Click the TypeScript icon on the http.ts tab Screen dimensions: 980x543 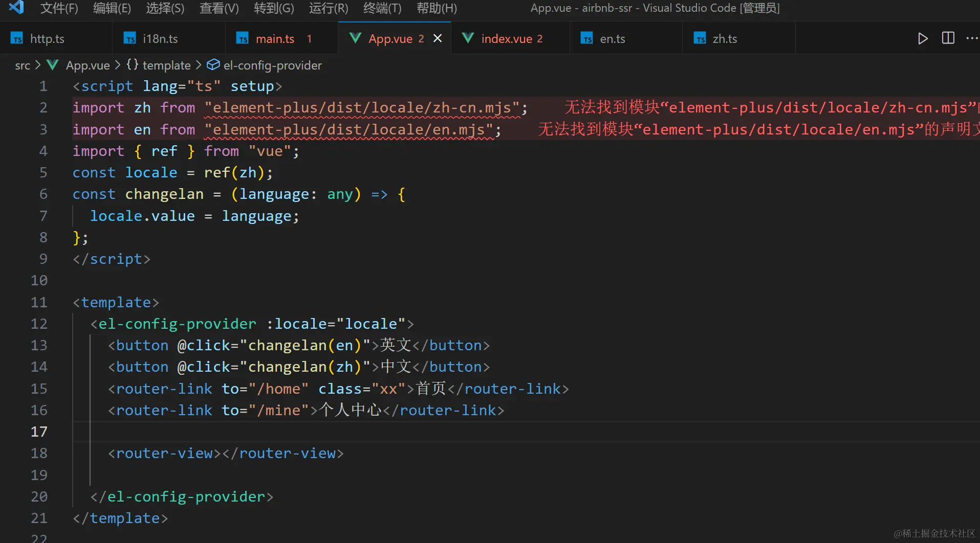pyautogui.click(x=17, y=38)
